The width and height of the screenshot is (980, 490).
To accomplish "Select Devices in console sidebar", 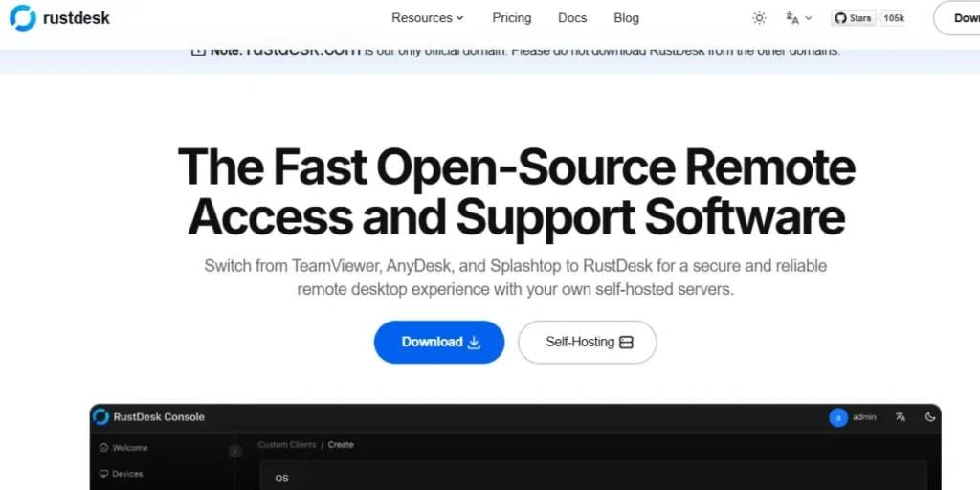I will [122, 474].
